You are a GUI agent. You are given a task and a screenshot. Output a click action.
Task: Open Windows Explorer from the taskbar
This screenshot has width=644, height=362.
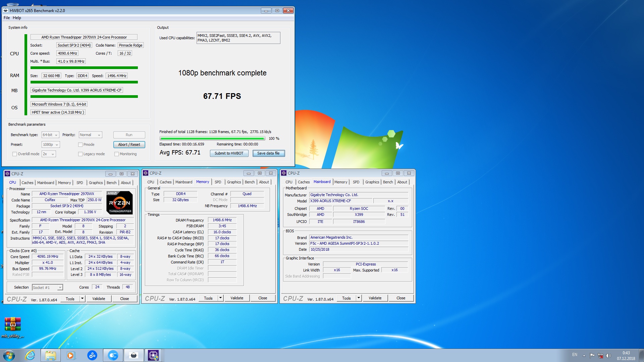coord(50,355)
